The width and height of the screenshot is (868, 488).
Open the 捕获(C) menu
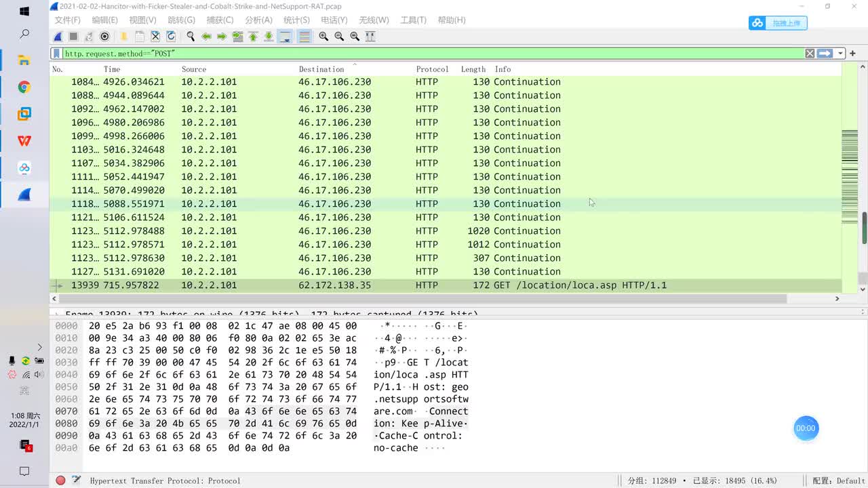point(220,20)
